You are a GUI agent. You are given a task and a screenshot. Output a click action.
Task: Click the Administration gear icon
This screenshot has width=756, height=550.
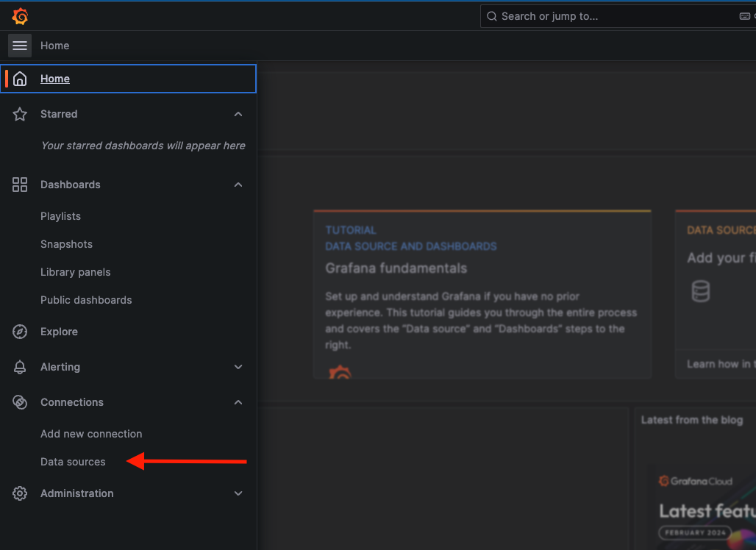[x=20, y=493]
